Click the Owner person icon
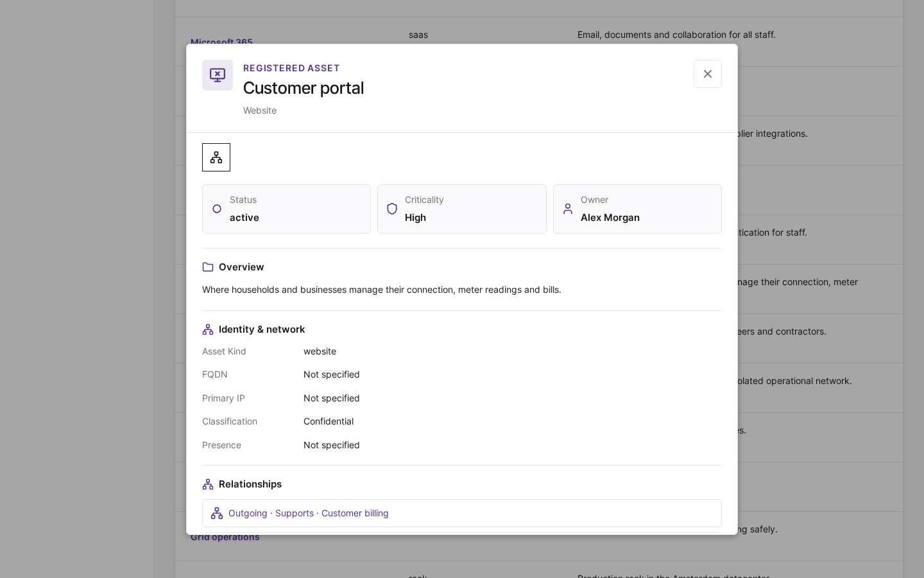The height and width of the screenshot is (578, 924). pyautogui.click(x=568, y=209)
